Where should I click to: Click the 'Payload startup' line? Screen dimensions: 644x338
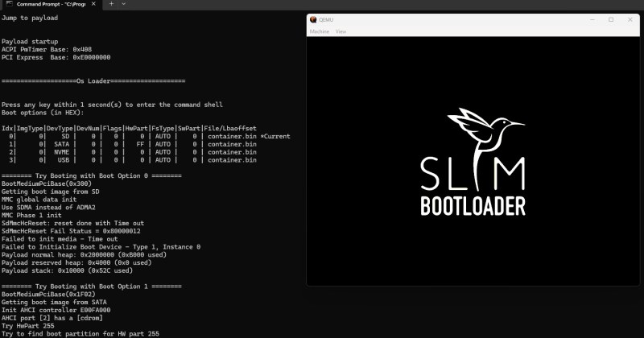[x=30, y=42]
